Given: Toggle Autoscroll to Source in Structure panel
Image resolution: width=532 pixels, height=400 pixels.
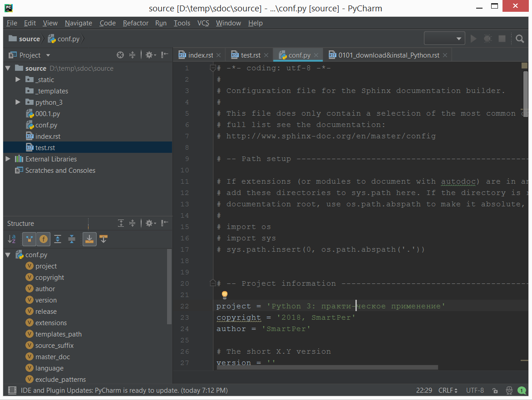Looking at the screenshot, I should point(89,239).
